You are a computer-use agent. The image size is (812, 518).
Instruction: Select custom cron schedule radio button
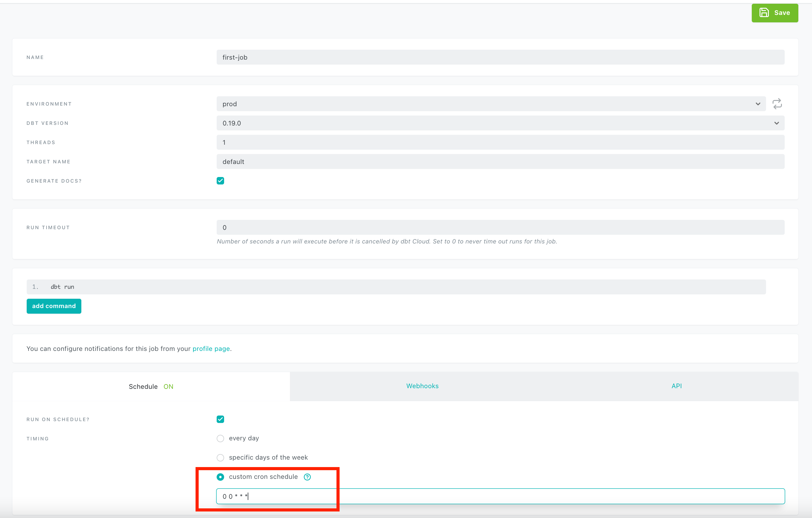point(220,477)
